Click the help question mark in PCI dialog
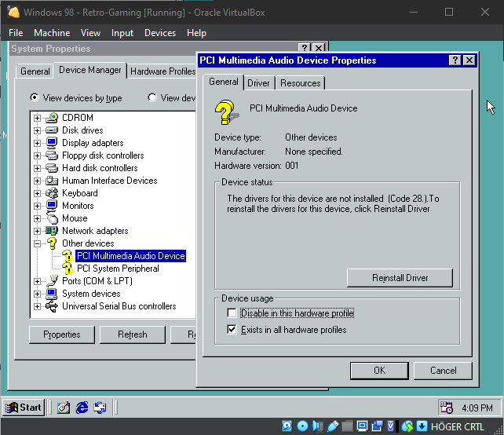The width and height of the screenshot is (504, 435). click(455, 60)
